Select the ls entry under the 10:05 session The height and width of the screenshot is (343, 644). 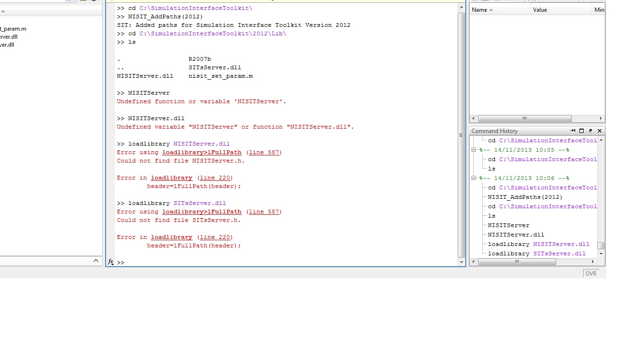[492, 169]
